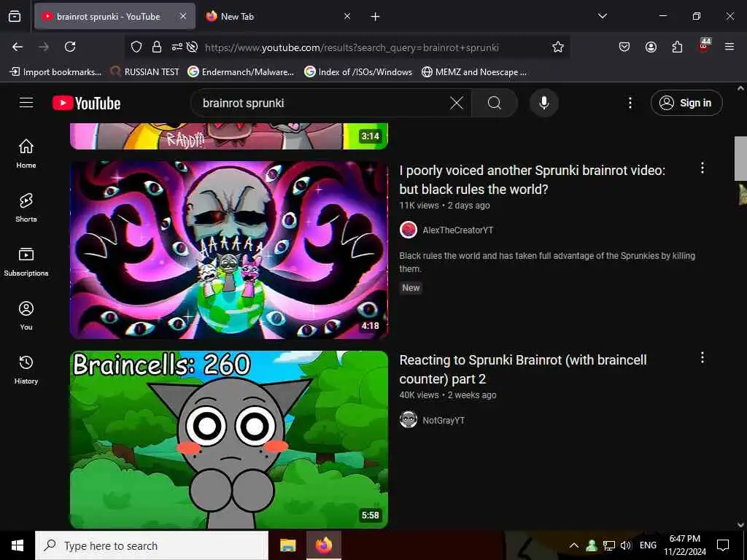The height and width of the screenshot is (560, 747).
Task: Open the Extensions puzzle icon
Action: point(677,47)
